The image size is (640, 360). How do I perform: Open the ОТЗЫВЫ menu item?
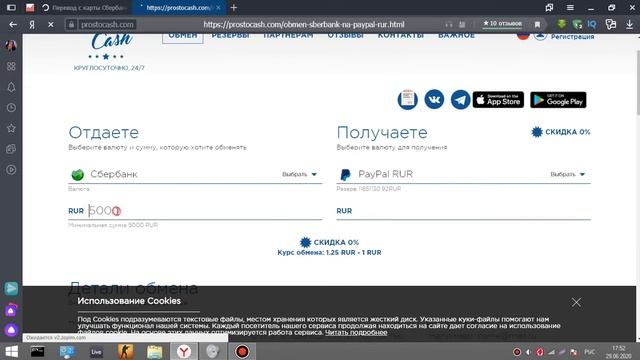point(345,36)
